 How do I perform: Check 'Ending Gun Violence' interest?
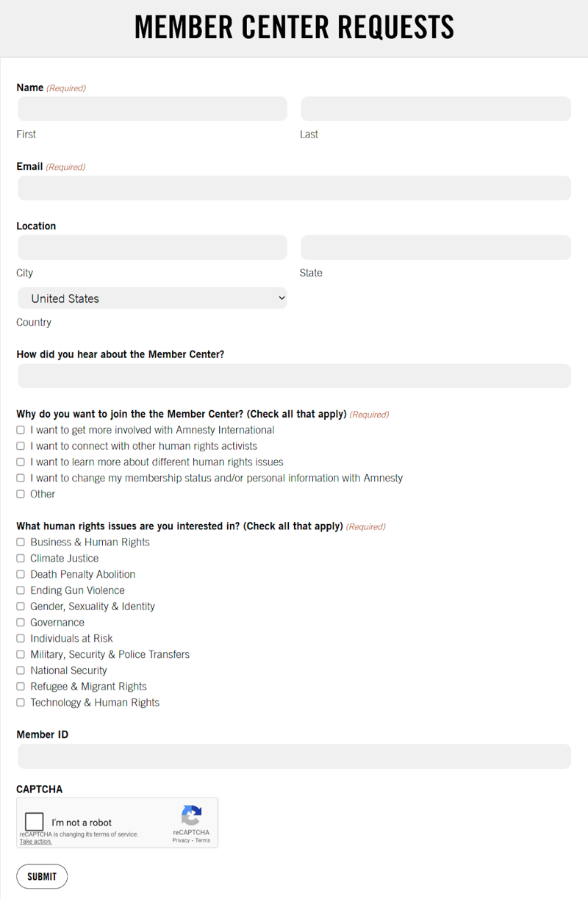coord(20,590)
